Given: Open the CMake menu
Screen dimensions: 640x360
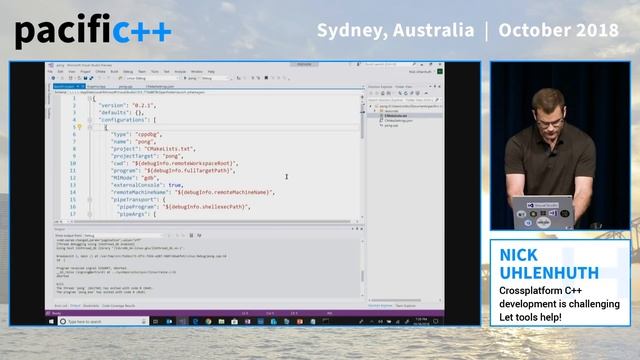Looking at the screenshot, I should coord(100,71).
